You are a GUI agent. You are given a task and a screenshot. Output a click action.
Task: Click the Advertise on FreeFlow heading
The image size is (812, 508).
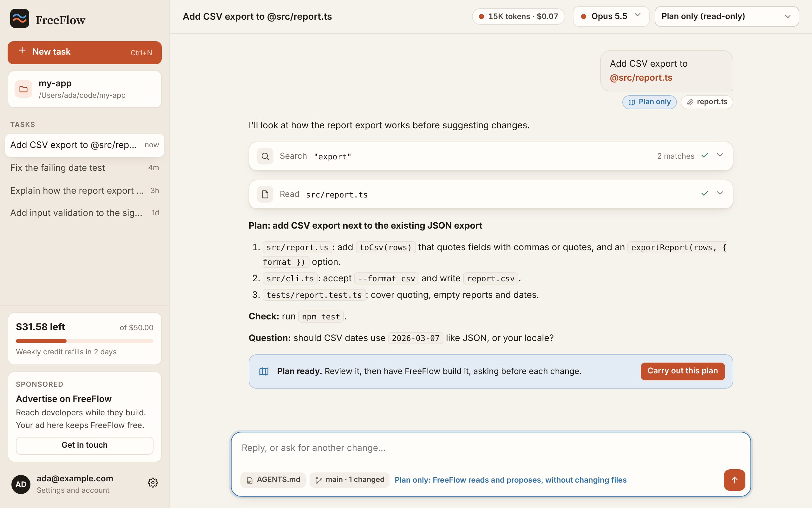[x=64, y=399]
